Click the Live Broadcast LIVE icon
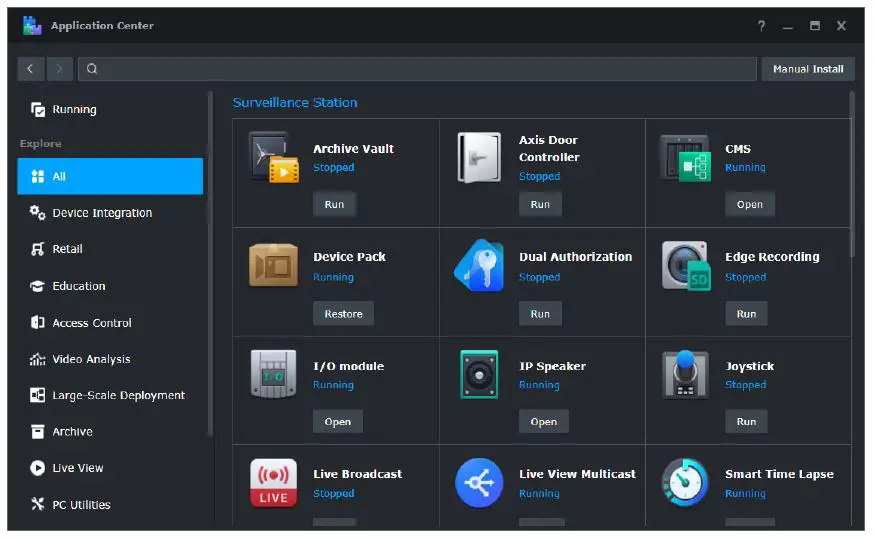The height and width of the screenshot is (539, 875). pos(273,483)
